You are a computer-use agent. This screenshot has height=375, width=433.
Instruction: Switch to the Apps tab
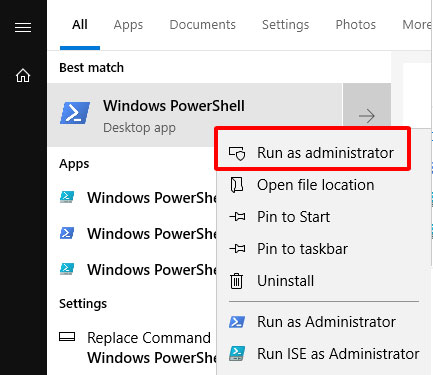[128, 25]
